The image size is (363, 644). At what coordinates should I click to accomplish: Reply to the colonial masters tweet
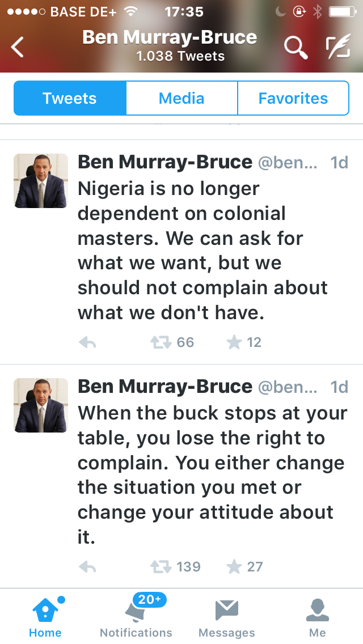(87, 342)
